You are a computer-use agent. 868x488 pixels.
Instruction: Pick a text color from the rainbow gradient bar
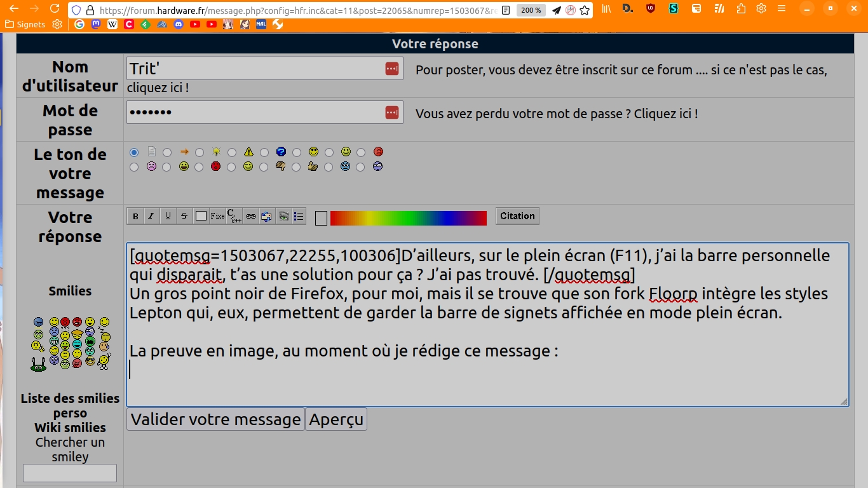pyautogui.click(x=409, y=218)
